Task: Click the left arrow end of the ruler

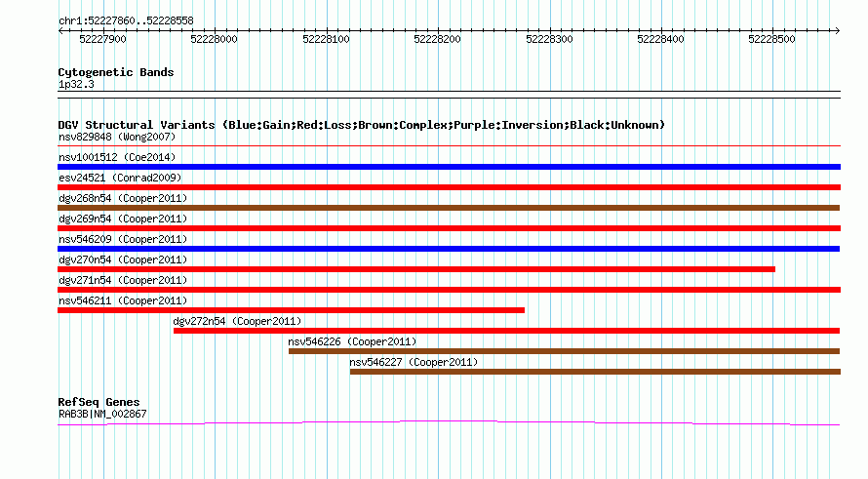Action: pos(60,31)
